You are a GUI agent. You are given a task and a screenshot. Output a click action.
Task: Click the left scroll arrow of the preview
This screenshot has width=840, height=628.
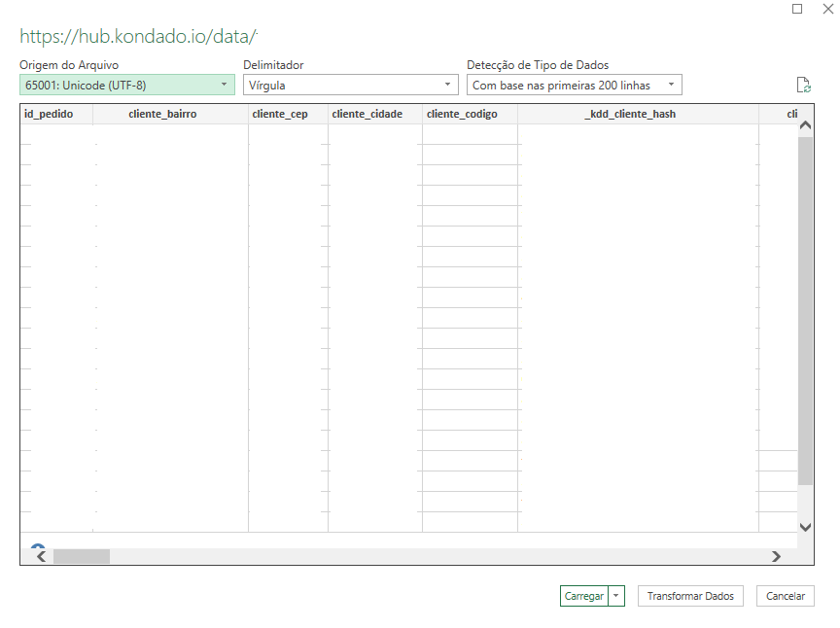pos(39,556)
